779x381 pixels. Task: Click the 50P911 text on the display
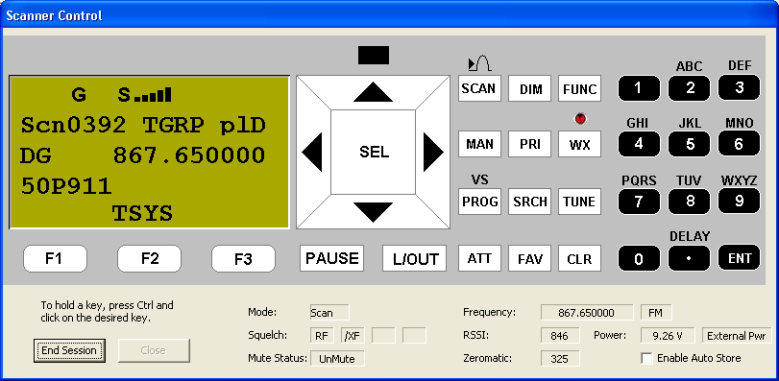pos(66,186)
